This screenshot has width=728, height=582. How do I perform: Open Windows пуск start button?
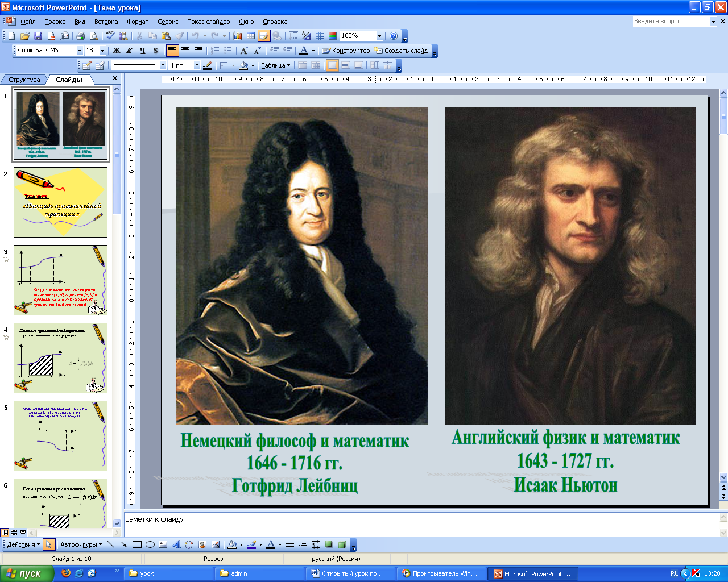click(x=27, y=573)
